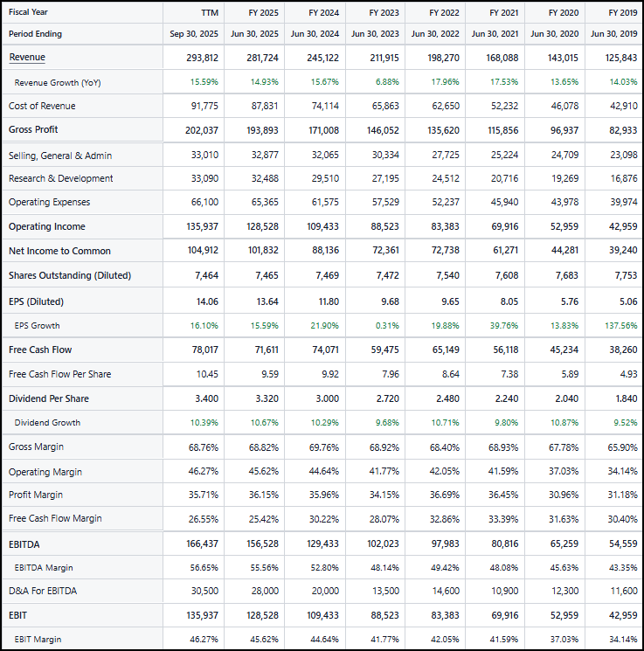Select the D&A For EBITDA row label
Viewport: 644px width, 651px height.
click(43, 591)
